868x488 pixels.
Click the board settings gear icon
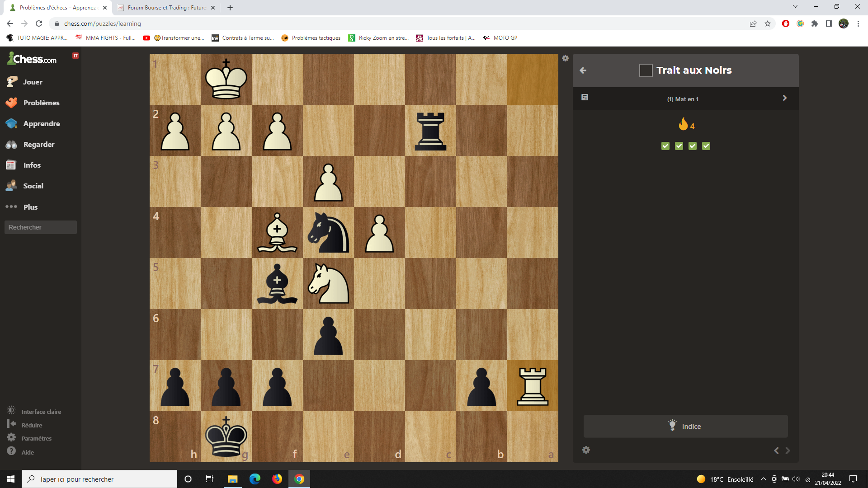(565, 58)
